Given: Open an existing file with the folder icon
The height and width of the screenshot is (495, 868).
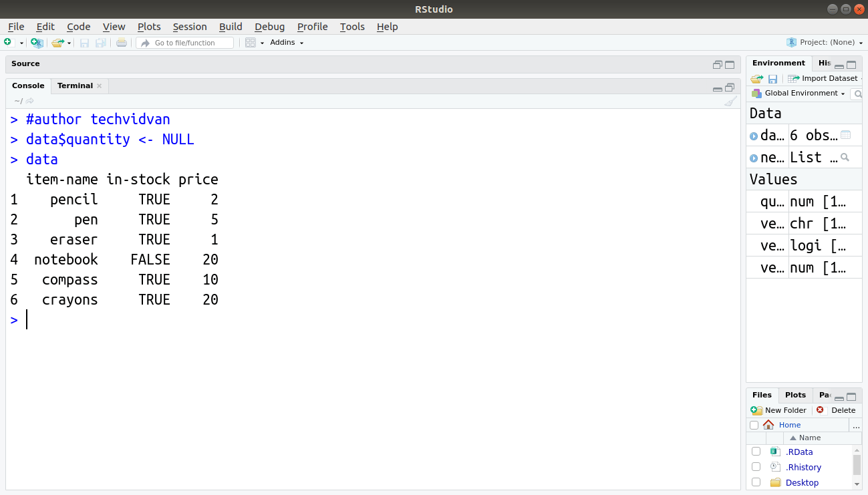Looking at the screenshot, I should 57,42.
